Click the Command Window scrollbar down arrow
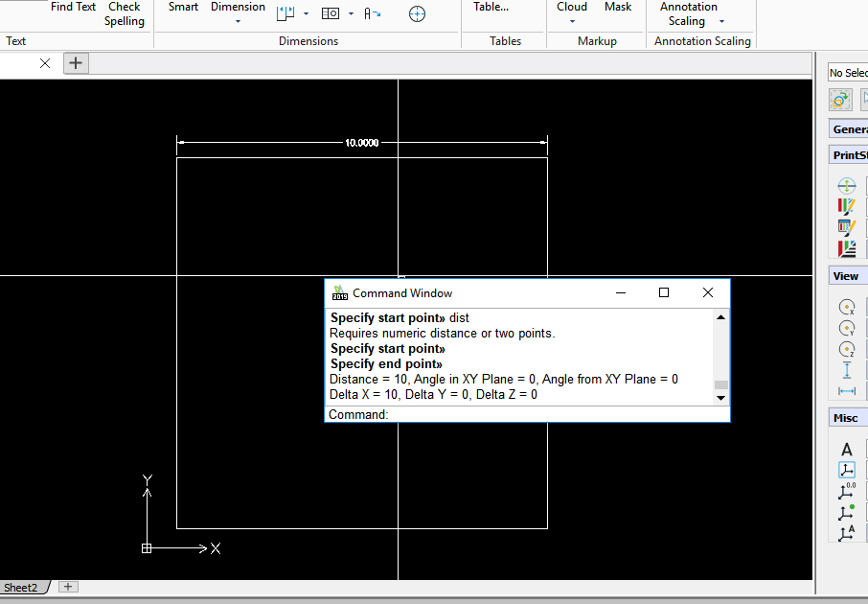Image resolution: width=868 pixels, height=604 pixels. [x=721, y=397]
